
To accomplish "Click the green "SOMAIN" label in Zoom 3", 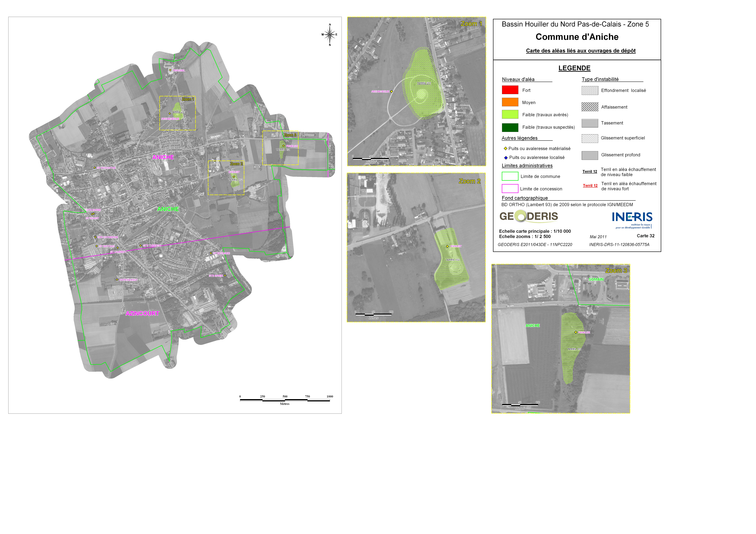I will point(596,280).
